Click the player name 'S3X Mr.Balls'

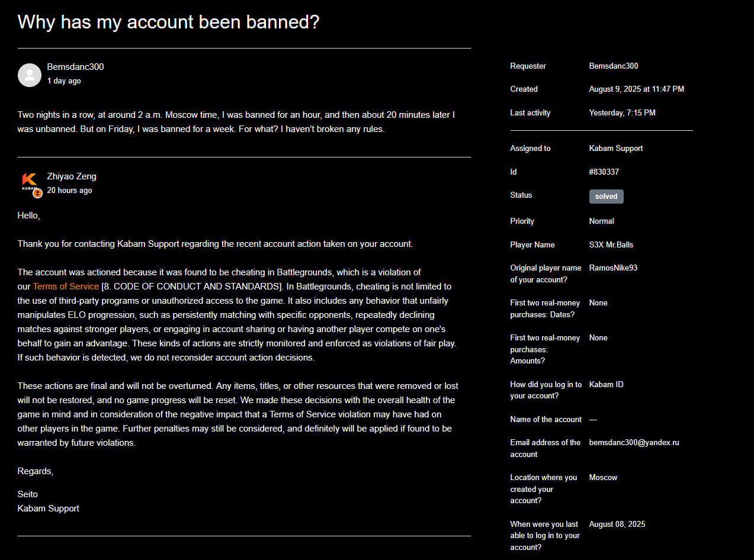(611, 245)
